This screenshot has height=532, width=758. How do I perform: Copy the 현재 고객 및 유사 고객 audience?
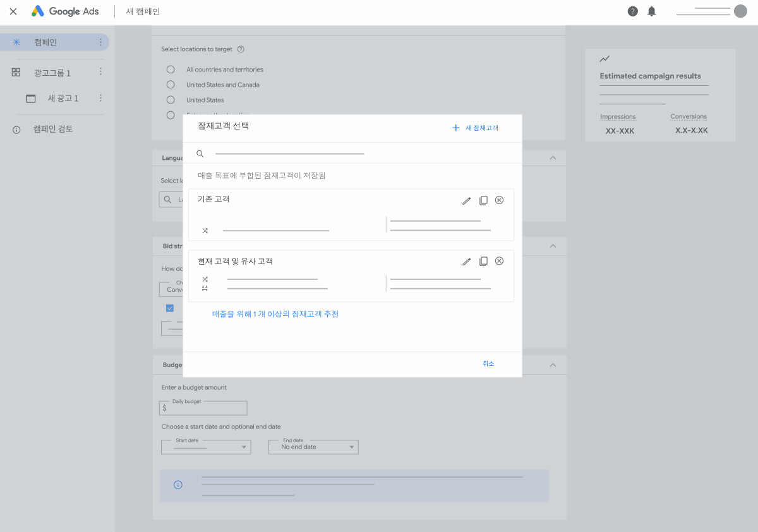(483, 261)
